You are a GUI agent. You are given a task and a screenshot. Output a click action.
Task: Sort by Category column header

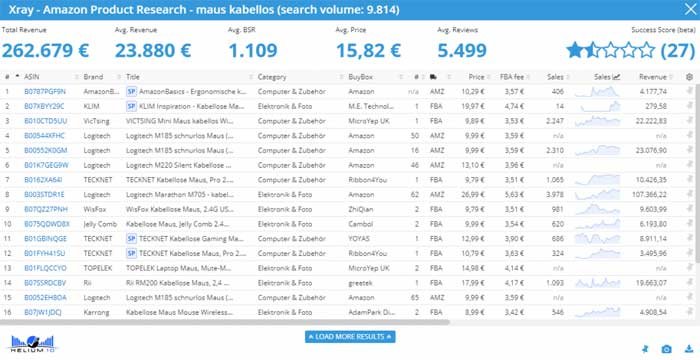272,77
